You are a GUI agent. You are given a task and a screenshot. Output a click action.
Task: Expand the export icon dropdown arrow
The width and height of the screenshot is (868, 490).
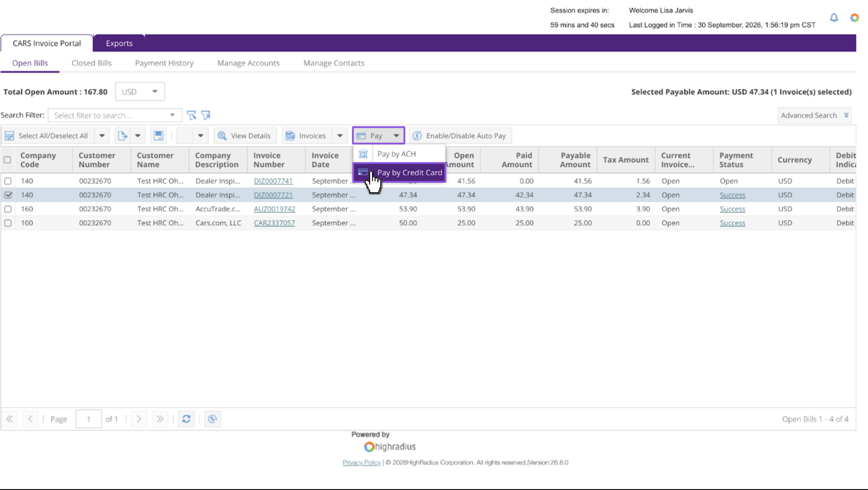(138, 136)
